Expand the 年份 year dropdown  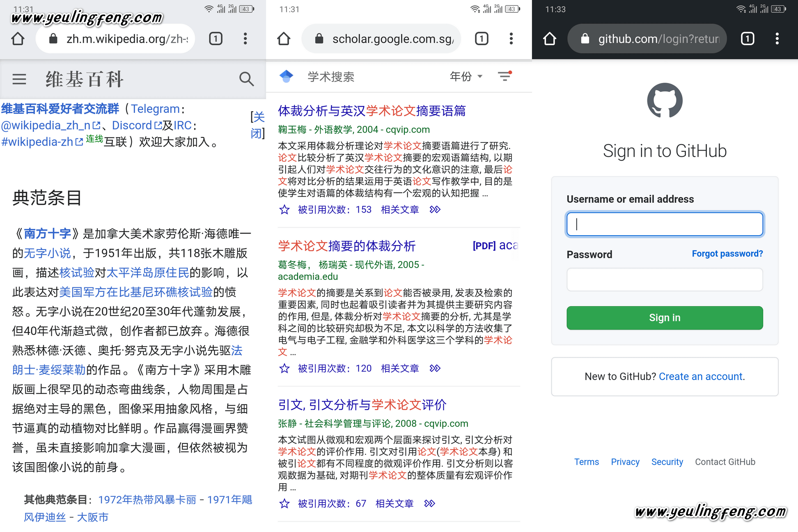pyautogui.click(x=466, y=76)
